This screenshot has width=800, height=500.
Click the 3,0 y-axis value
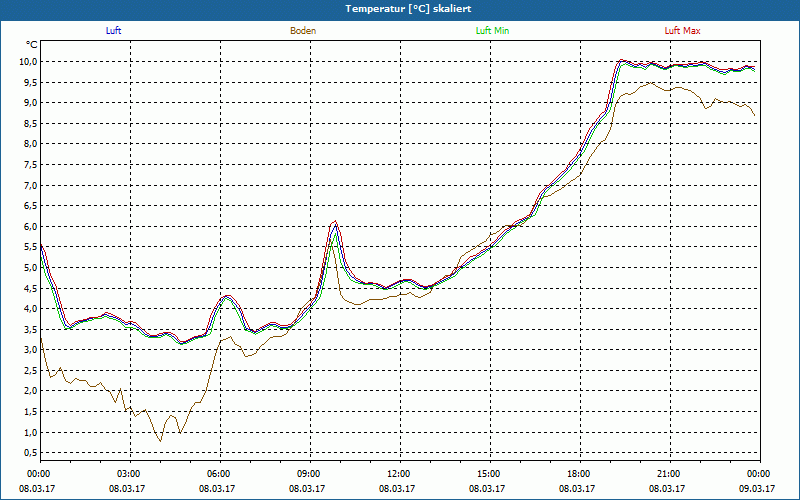31,350
